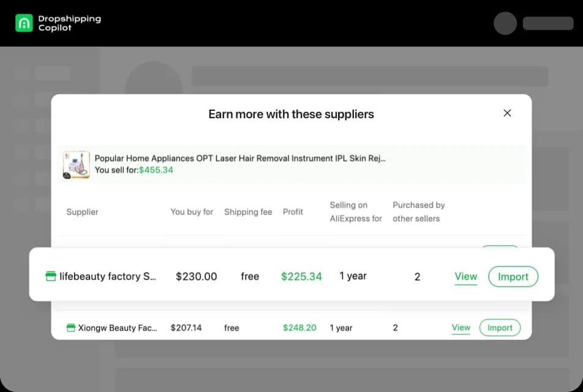Close the suppliers dialog
583x392 pixels.
[x=507, y=113]
